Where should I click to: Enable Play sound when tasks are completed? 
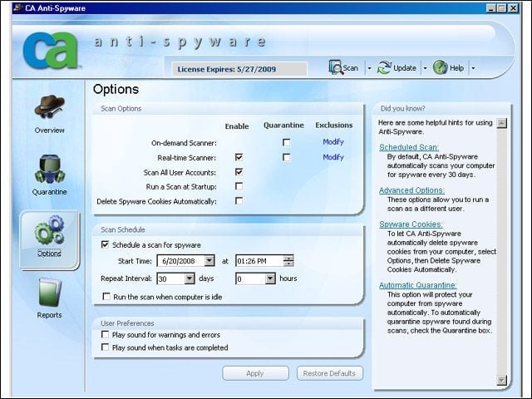[x=106, y=347]
